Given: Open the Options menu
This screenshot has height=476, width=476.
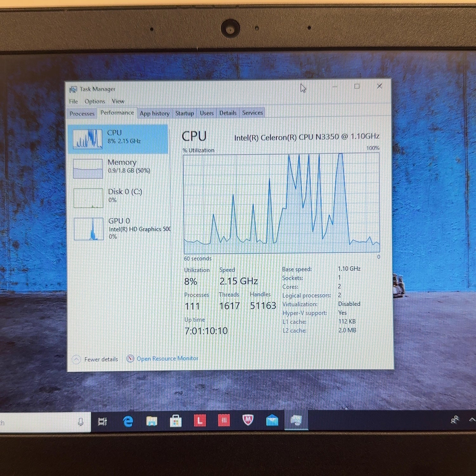Looking at the screenshot, I should [x=95, y=101].
